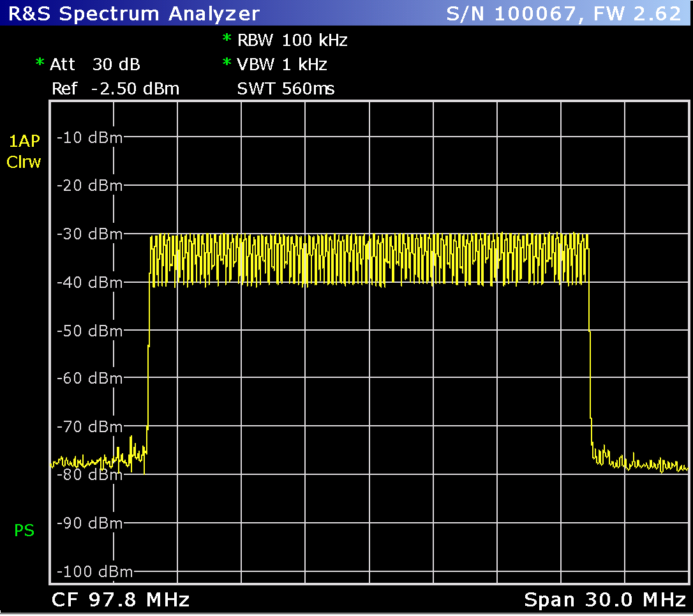Click the -90 dBm axis label
Screen dimensions: 693x616
[x=90, y=523]
